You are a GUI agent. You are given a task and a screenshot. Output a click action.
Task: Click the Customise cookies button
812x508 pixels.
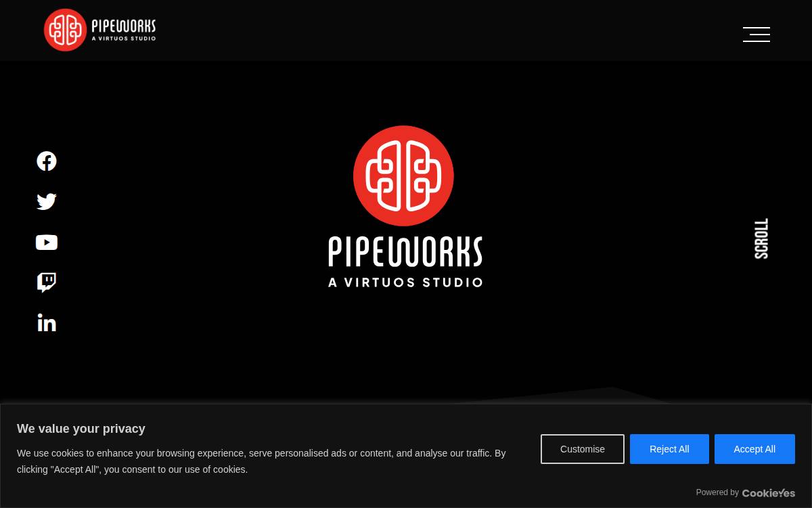point(583,449)
